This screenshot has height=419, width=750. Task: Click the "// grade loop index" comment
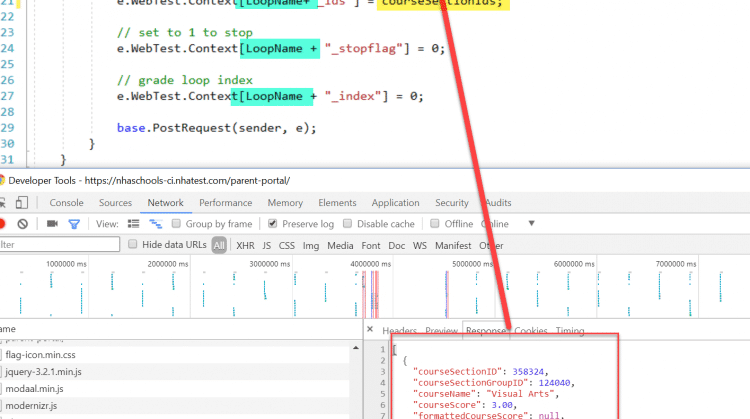click(185, 80)
